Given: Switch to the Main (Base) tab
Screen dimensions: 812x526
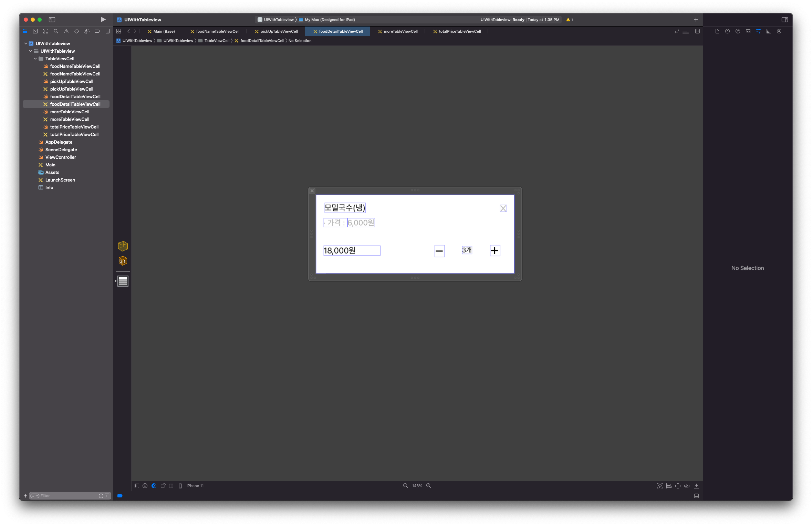Looking at the screenshot, I should point(164,31).
